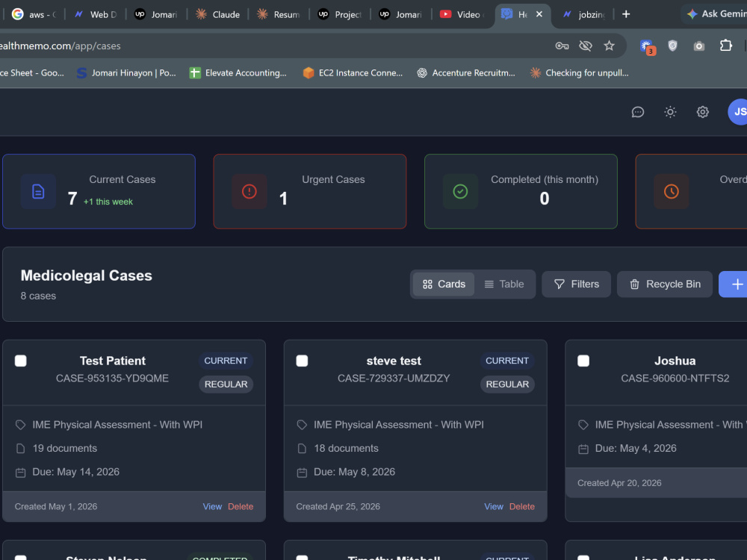Switch to the Resum browser tab
This screenshot has width=747, height=560.
(279, 14)
